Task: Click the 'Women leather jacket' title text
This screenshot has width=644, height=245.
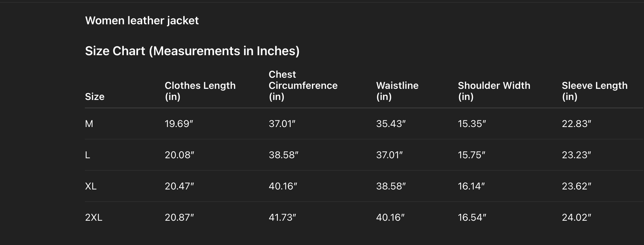Action: [x=142, y=20]
